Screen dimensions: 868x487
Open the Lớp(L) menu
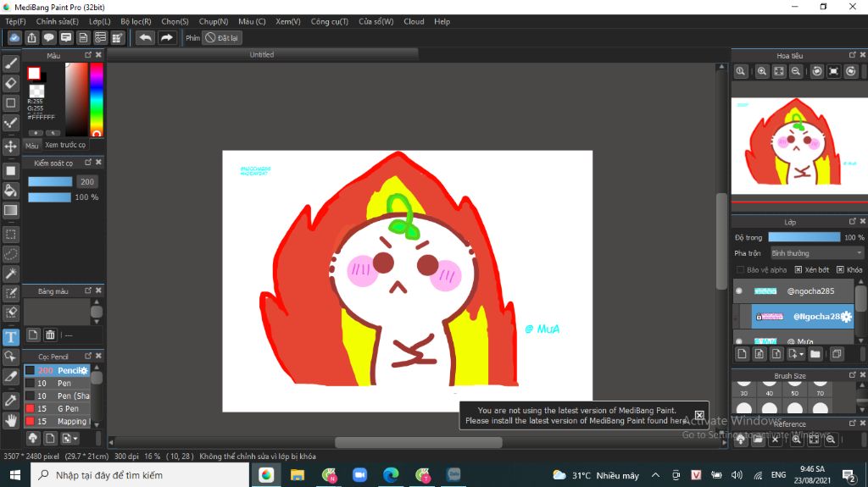(x=100, y=21)
